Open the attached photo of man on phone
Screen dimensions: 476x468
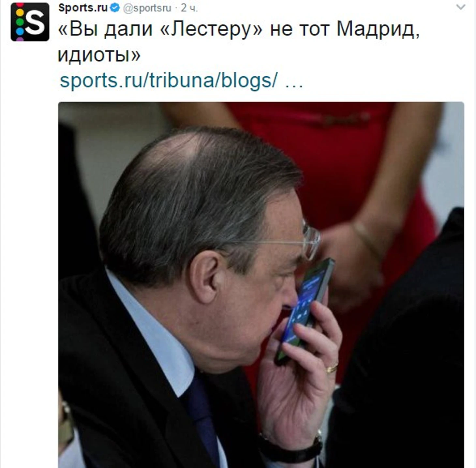click(x=261, y=285)
